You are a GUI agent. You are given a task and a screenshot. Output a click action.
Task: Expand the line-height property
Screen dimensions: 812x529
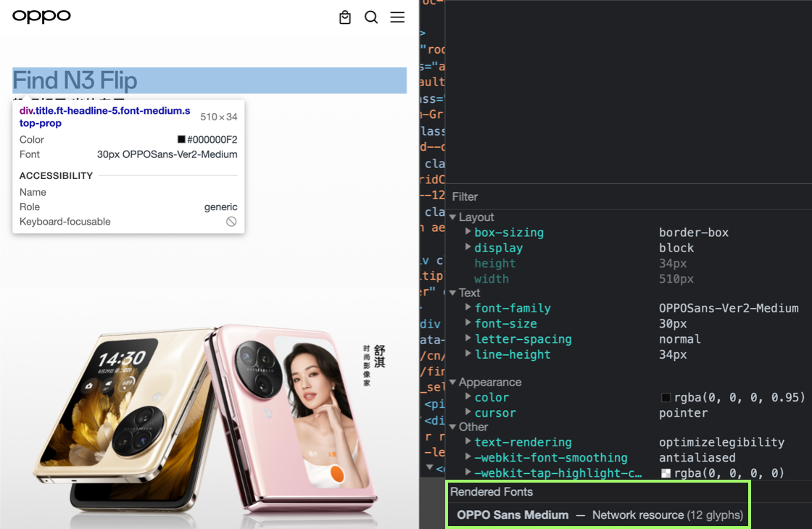[x=468, y=354]
